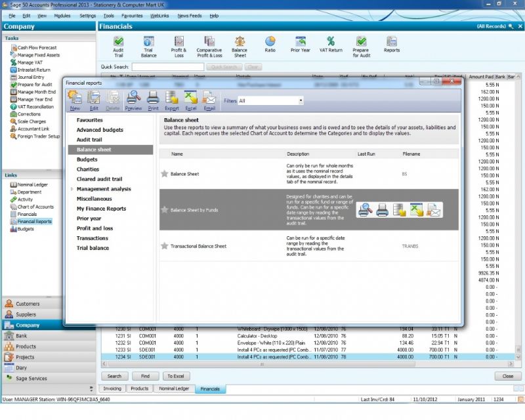The image size is (525, 420).
Task: Click the Find button
Action: [x=145, y=376]
